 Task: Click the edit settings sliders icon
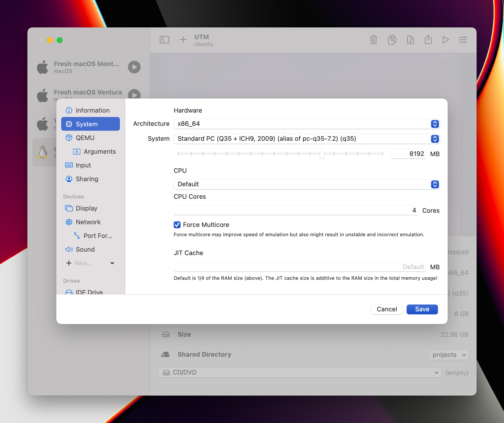pyautogui.click(x=463, y=40)
